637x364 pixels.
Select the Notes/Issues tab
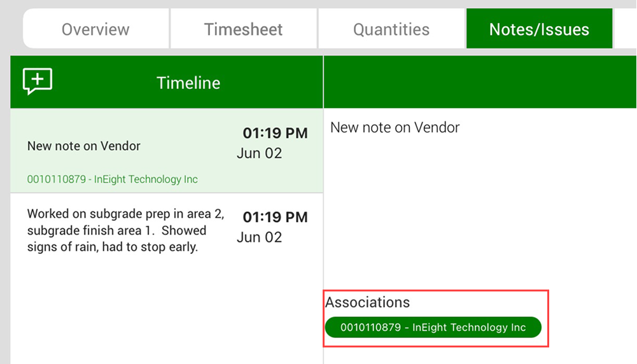tap(539, 29)
